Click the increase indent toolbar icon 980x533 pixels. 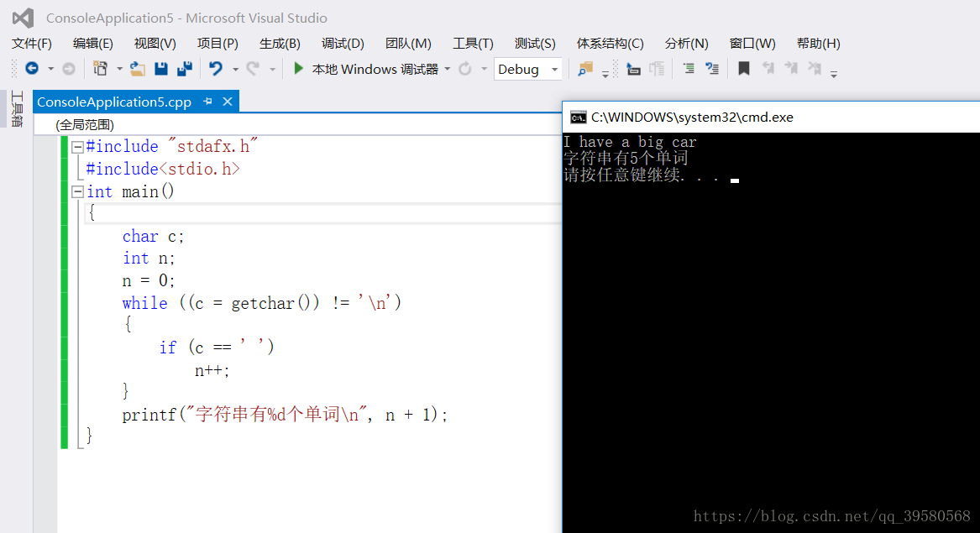tap(657, 69)
